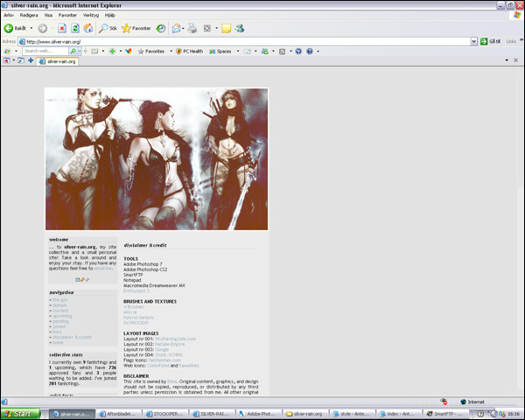This screenshot has height=420, width=525.
Task: Click the green Gå till go button
Action: click(491, 41)
